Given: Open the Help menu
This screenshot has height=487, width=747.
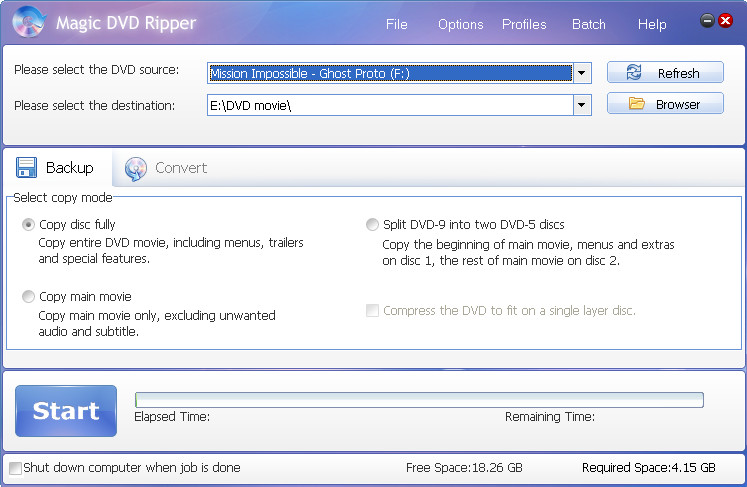Looking at the screenshot, I should click(x=652, y=24).
